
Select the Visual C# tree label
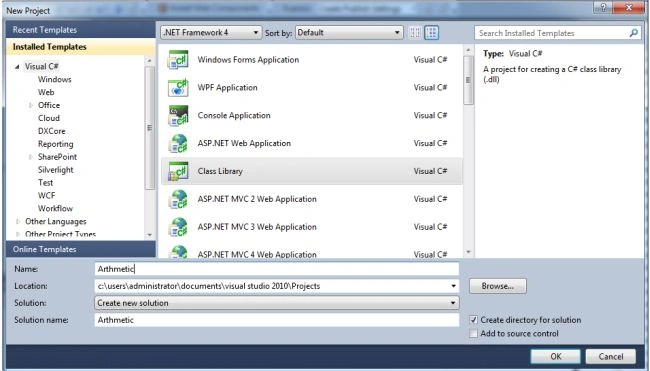click(x=41, y=66)
